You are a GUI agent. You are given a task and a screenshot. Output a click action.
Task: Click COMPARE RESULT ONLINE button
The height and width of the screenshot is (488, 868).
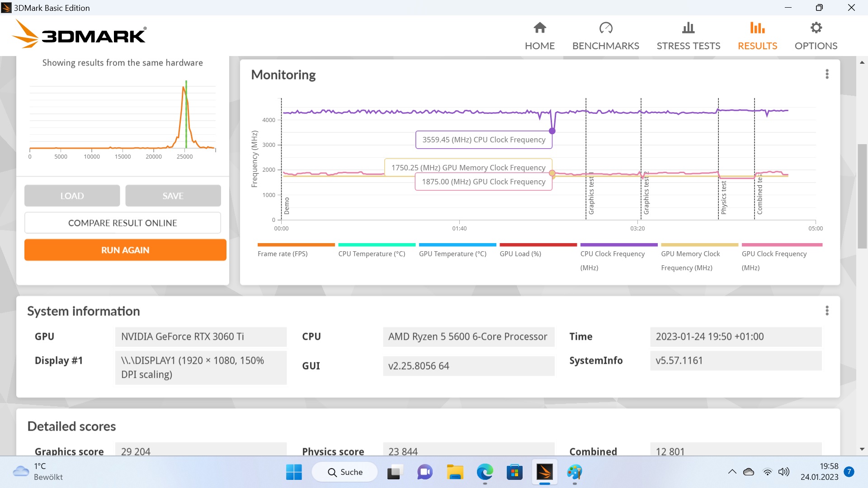[x=123, y=223]
